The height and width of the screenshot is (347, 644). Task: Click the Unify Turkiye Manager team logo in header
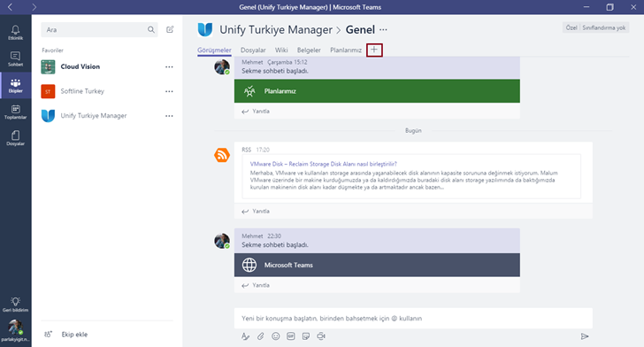point(205,29)
